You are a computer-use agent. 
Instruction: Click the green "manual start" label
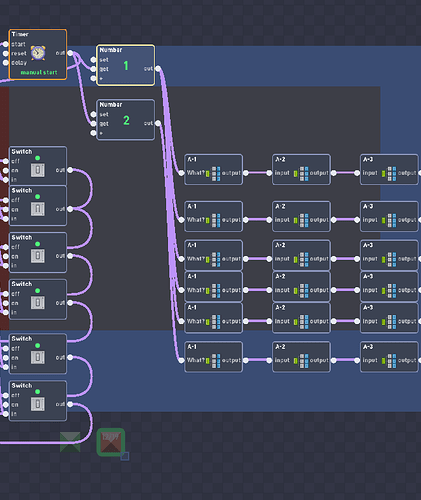tap(39, 72)
